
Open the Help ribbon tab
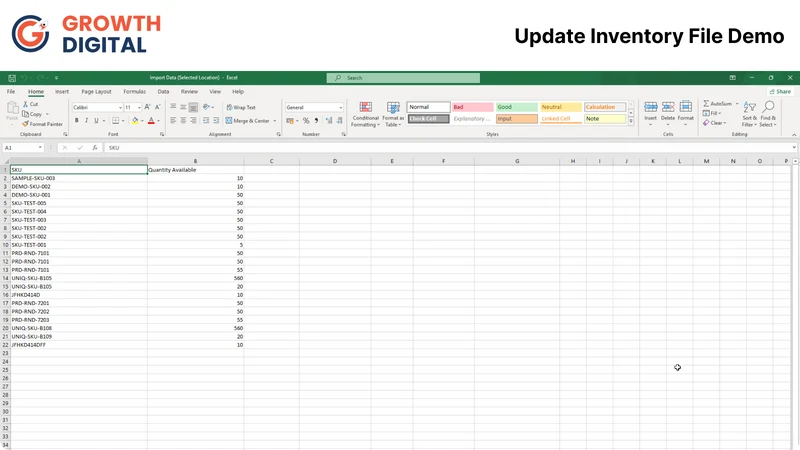coord(238,92)
